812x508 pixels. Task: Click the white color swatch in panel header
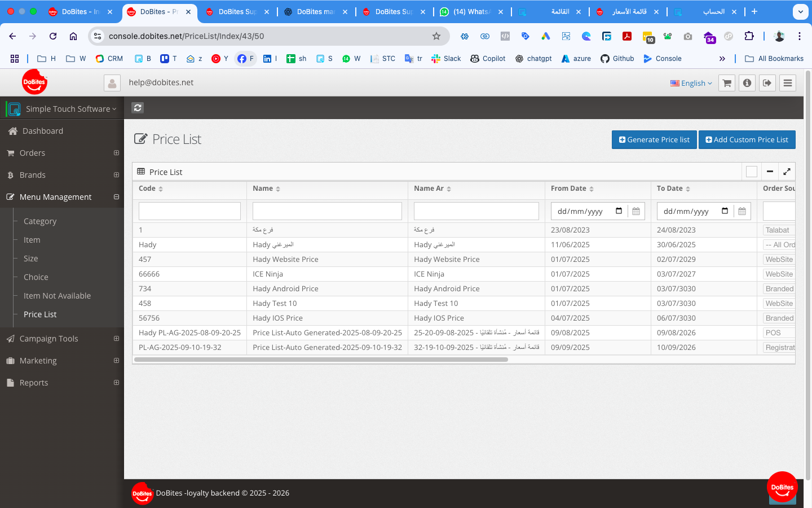coord(751,172)
